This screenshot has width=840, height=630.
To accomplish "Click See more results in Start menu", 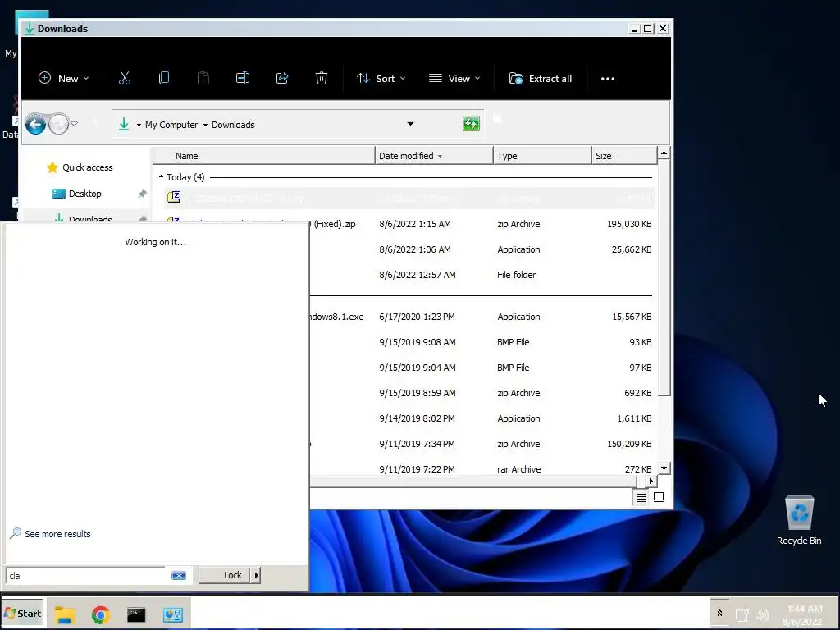I will coord(50,534).
